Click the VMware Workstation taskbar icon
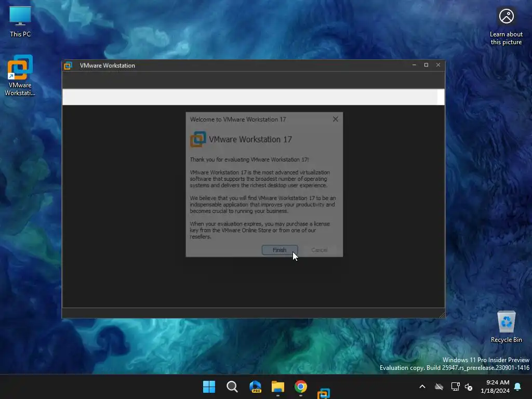Image resolution: width=532 pixels, height=399 pixels. pos(324,393)
